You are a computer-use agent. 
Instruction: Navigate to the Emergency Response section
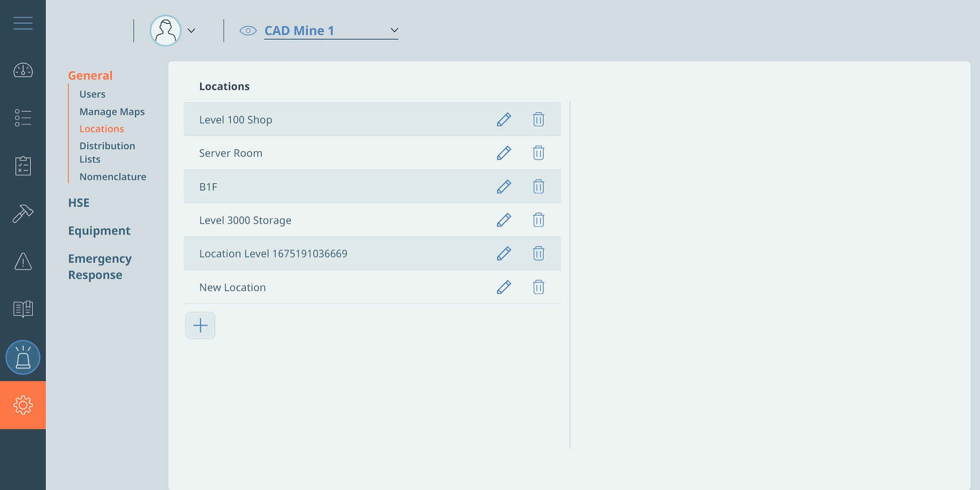click(x=99, y=266)
